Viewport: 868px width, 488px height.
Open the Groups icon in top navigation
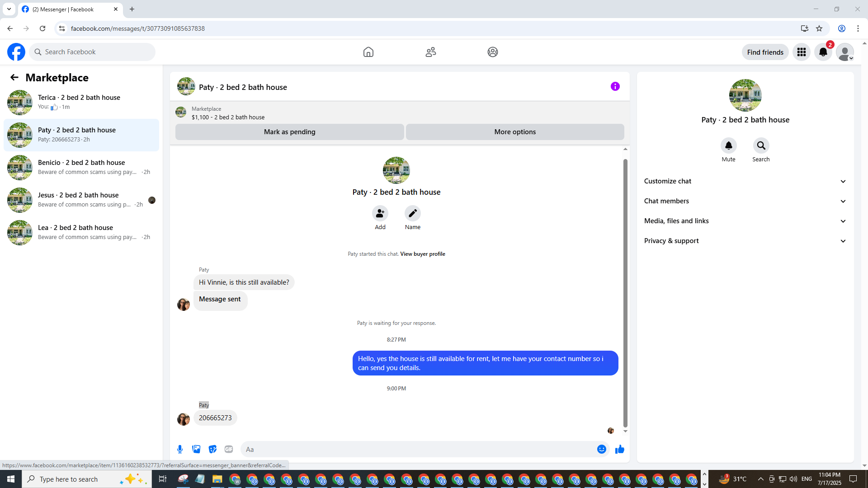493,52
